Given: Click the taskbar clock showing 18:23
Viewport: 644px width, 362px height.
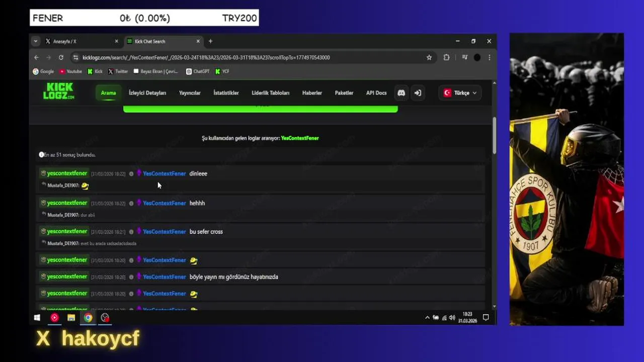Looking at the screenshot, I should (467, 318).
